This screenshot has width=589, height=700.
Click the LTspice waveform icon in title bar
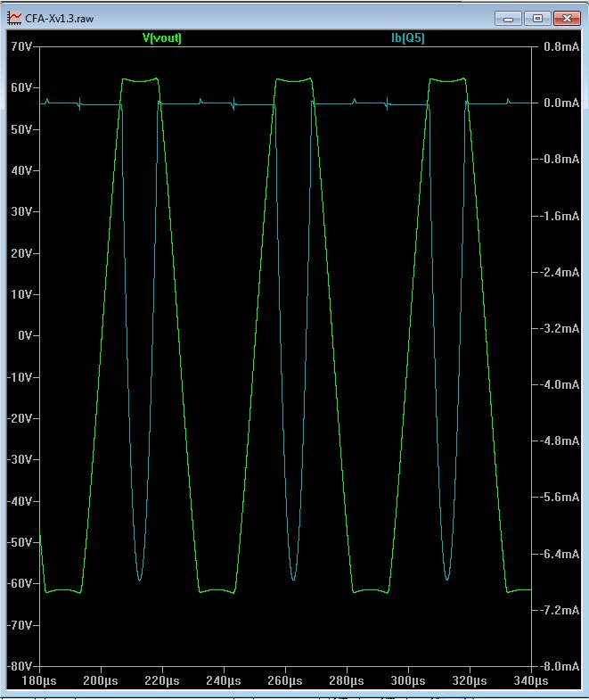pos(14,18)
